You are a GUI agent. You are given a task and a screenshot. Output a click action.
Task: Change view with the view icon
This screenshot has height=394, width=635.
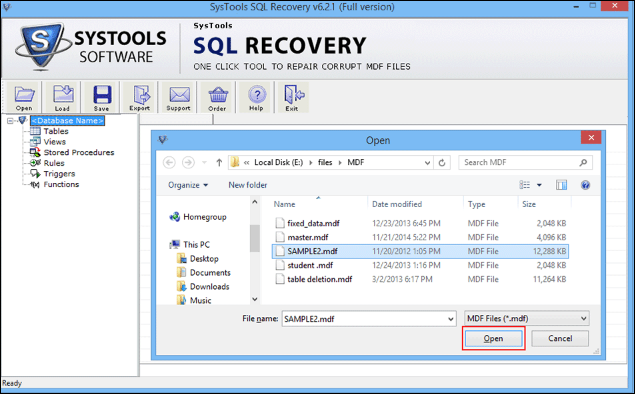click(x=524, y=185)
